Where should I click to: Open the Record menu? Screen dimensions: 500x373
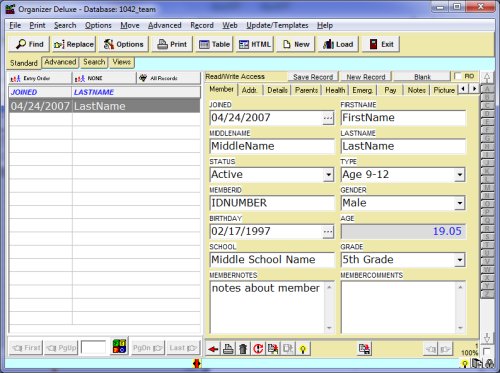[202, 25]
